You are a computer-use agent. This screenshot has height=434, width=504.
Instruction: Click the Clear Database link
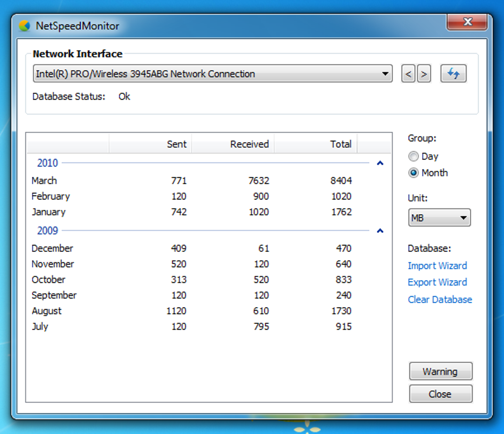pyautogui.click(x=440, y=299)
